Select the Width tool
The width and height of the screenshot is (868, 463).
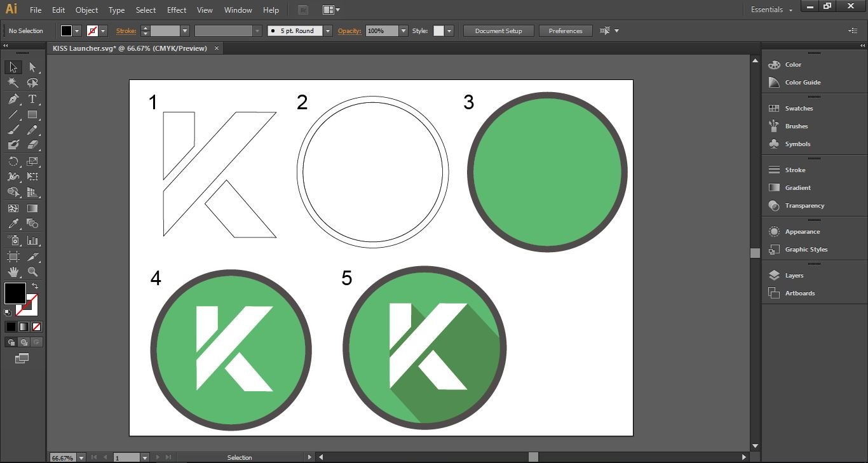13,177
